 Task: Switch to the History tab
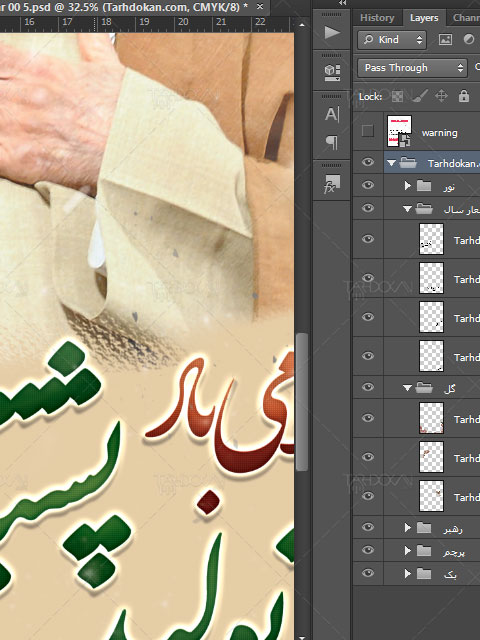point(377,18)
